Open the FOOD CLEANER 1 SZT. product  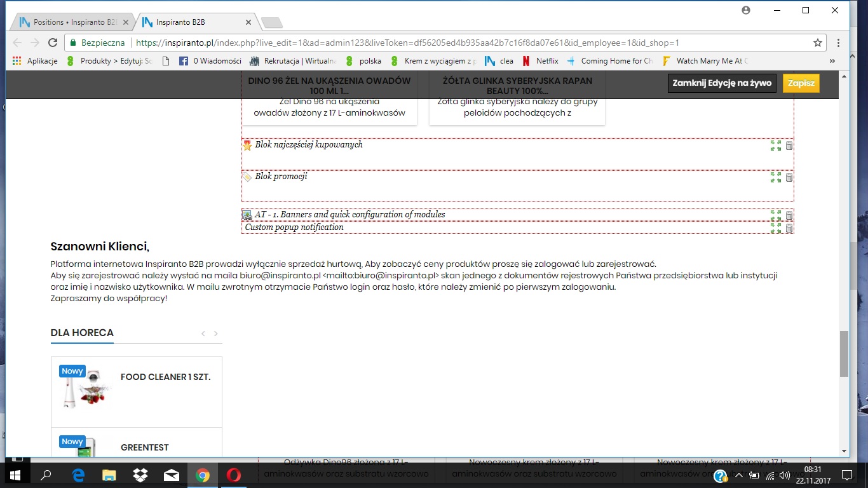coord(165,377)
